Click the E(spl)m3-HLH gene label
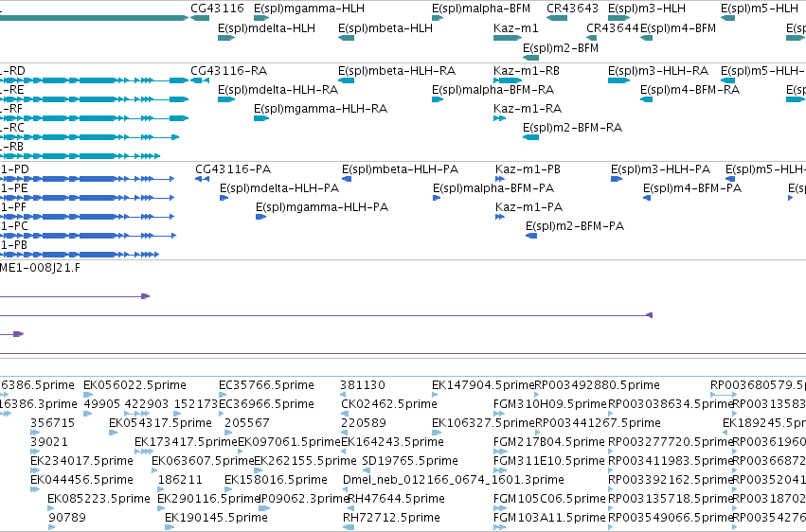Viewport: 806px width, 532px height. tap(647, 9)
